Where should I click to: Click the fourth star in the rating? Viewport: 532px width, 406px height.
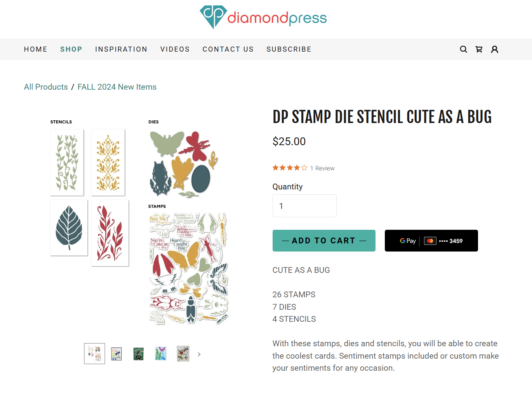296,167
